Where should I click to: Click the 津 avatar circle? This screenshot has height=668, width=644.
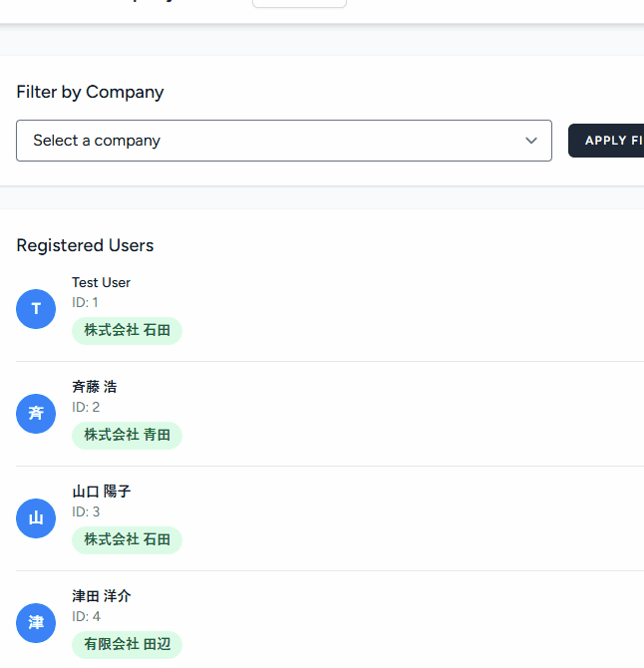pyautogui.click(x=36, y=623)
